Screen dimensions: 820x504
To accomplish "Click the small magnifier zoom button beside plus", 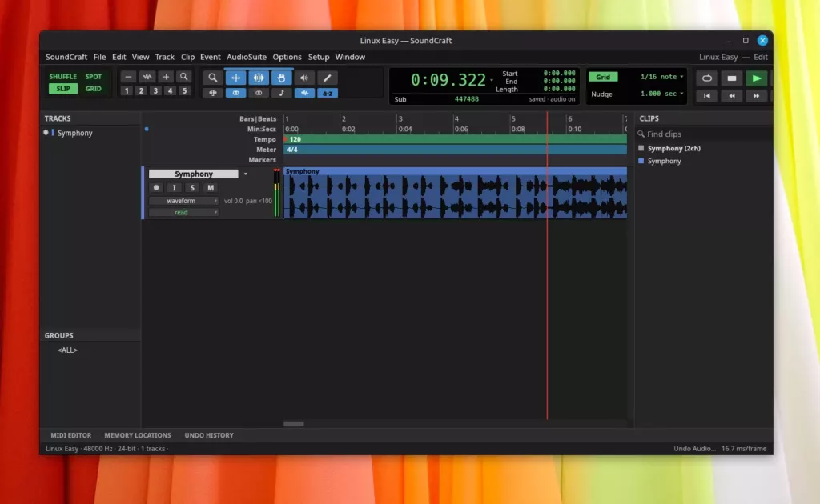I will (184, 77).
